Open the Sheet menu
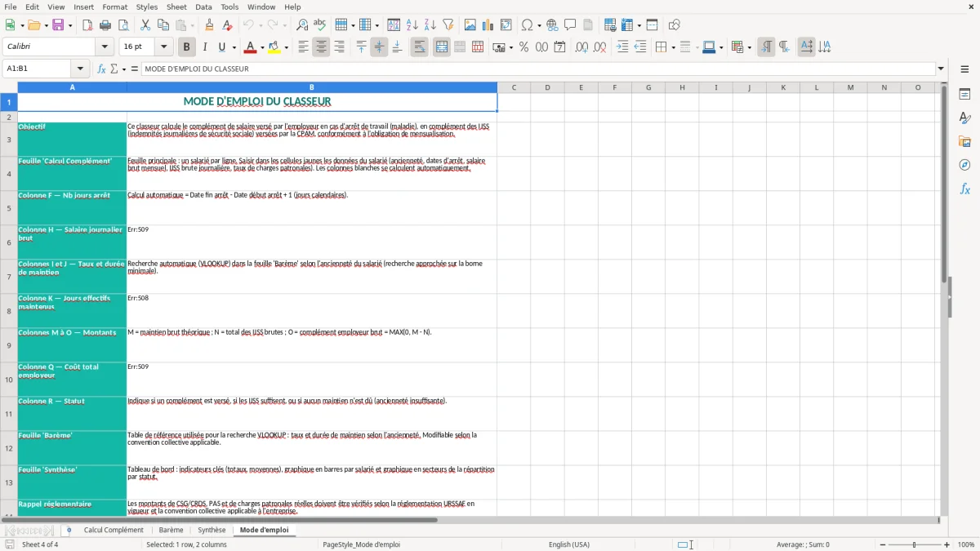 coord(176,7)
